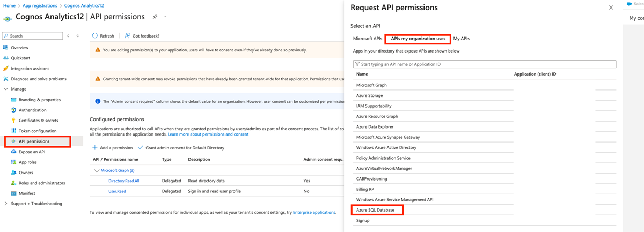The height and width of the screenshot is (232, 644).
Task: Open Certificates & secrets key icon
Action: coord(14,121)
